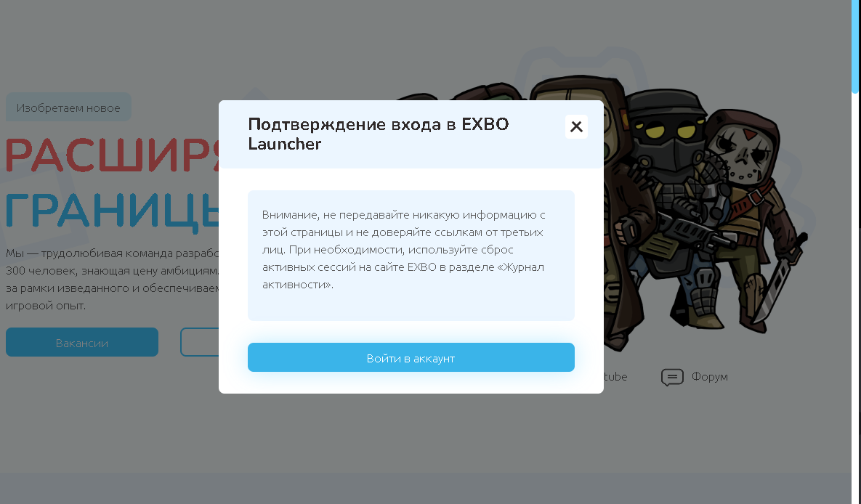This screenshot has height=504, width=861.
Task: Grab the blue page scrollbar thumb
Action: [855, 46]
